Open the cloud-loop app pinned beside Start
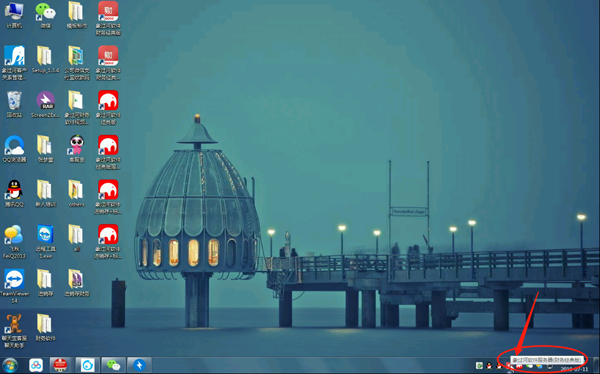 [36, 365]
